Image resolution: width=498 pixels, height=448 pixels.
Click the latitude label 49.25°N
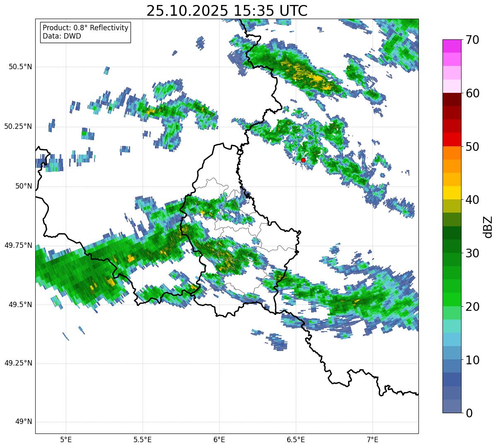click(x=18, y=363)
